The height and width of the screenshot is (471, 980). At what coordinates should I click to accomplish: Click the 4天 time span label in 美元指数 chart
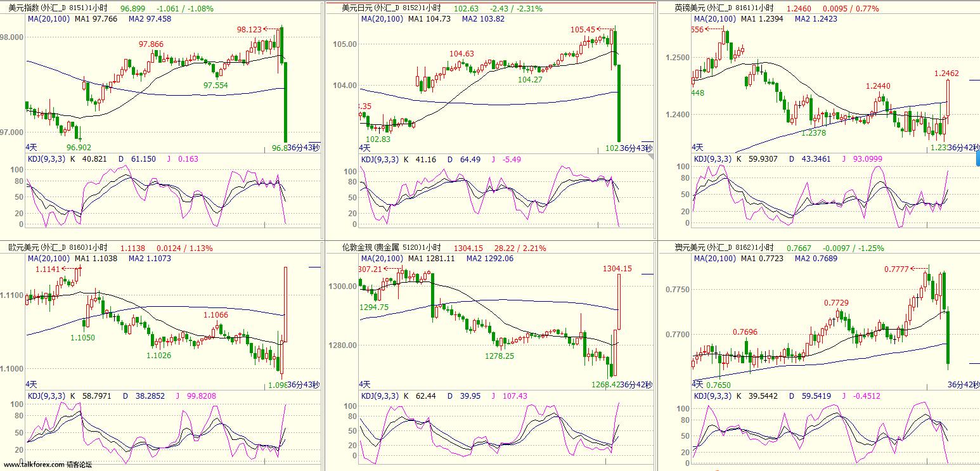point(32,146)
